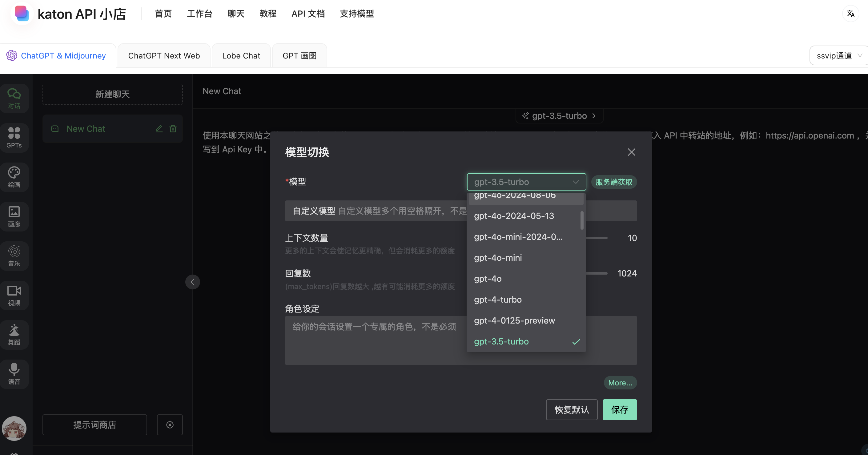Click the edit pencil icon on New Chat

(159, 128)
